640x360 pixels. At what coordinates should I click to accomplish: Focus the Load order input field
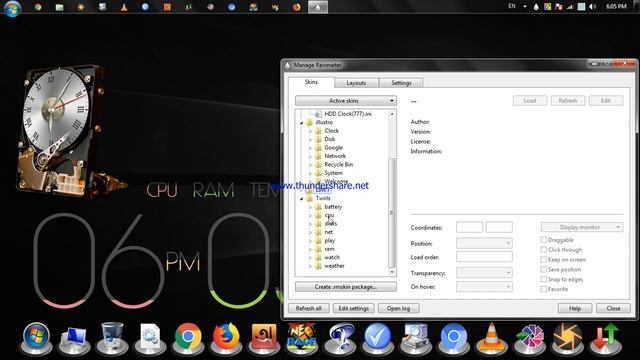click(484, 257)
